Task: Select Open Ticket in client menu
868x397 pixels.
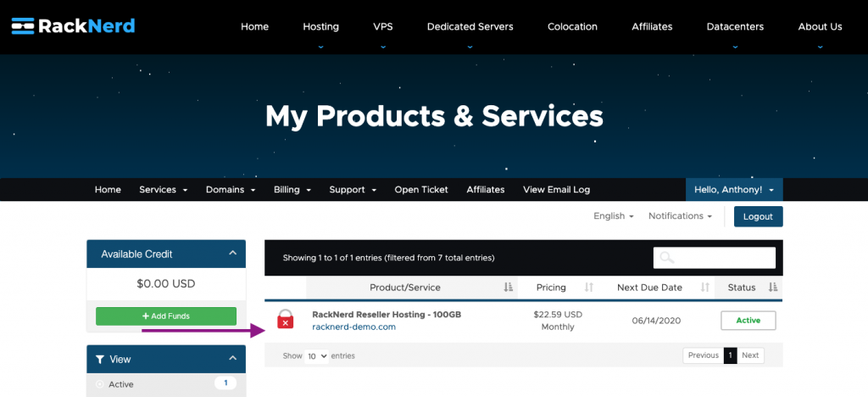Action: 421,189
